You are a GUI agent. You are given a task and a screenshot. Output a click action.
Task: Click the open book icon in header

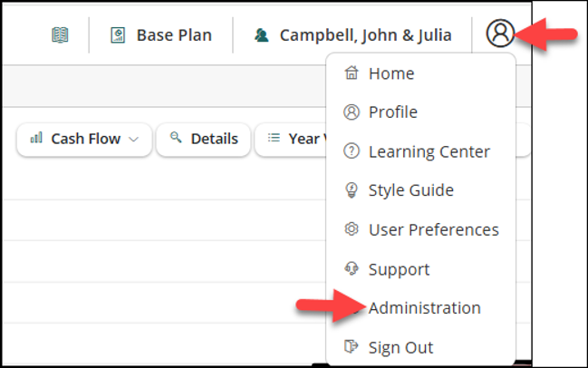pyautogui.click(x=60, y=35)
